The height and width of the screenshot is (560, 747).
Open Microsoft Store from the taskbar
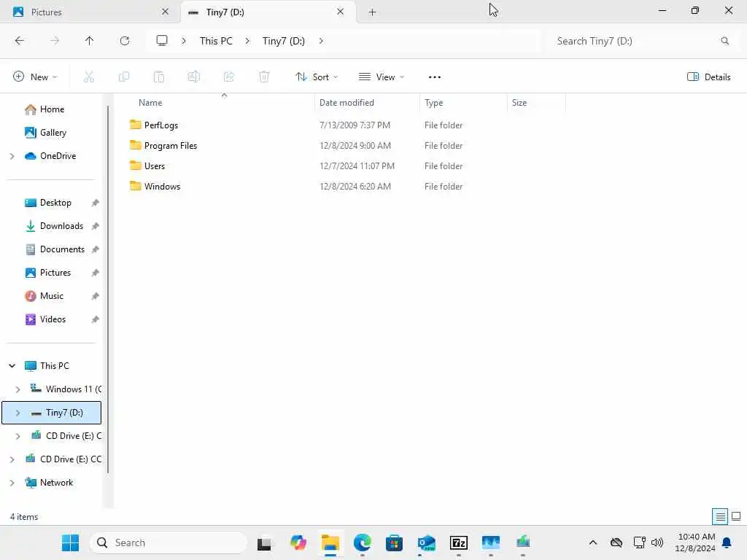394,542
